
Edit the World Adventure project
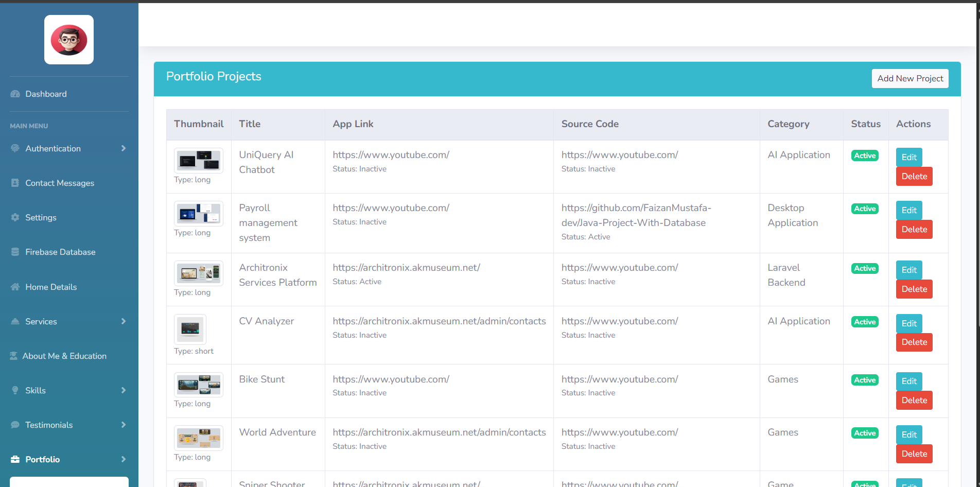pyautogui.click(x=909, y=434)
